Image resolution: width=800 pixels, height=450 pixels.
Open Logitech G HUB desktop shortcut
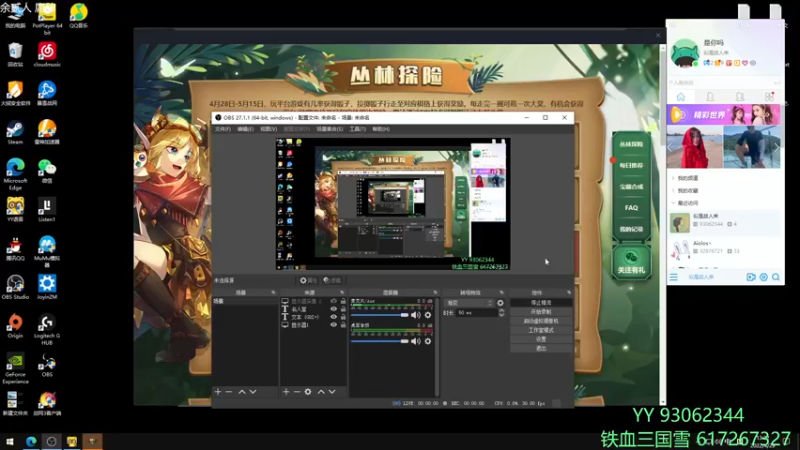point(47,330)
